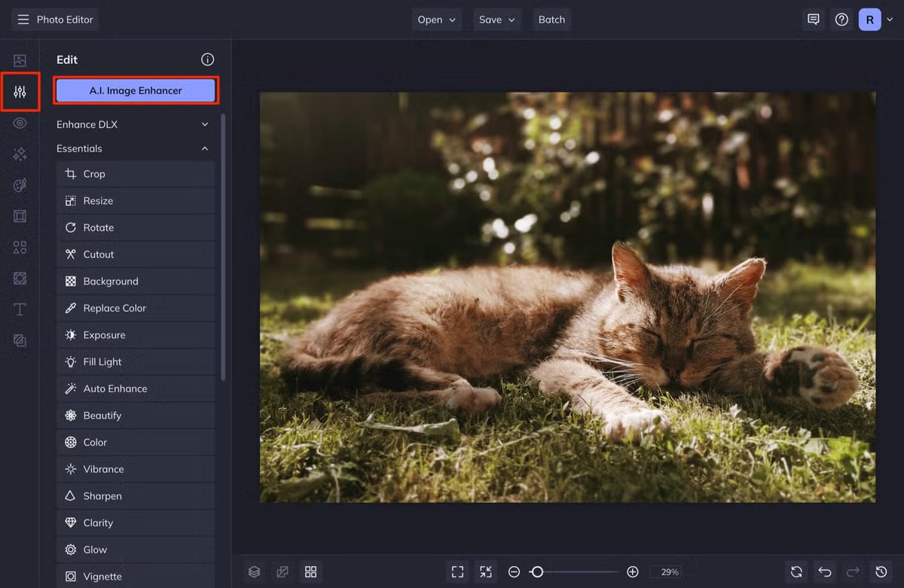Open the Frames tool in sidebar
Screen dimensions: 904x588
[x=20, y=216]
